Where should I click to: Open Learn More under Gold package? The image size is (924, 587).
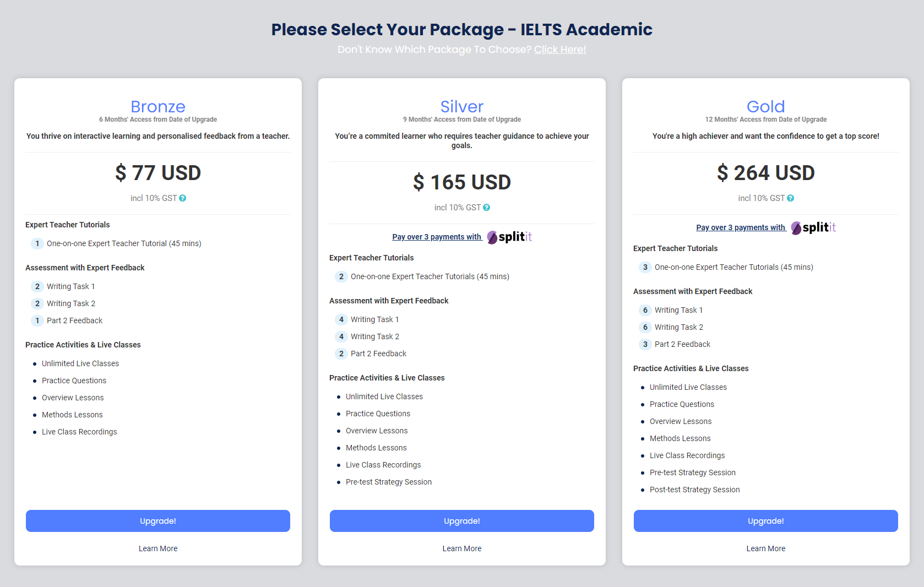(766, 548)
